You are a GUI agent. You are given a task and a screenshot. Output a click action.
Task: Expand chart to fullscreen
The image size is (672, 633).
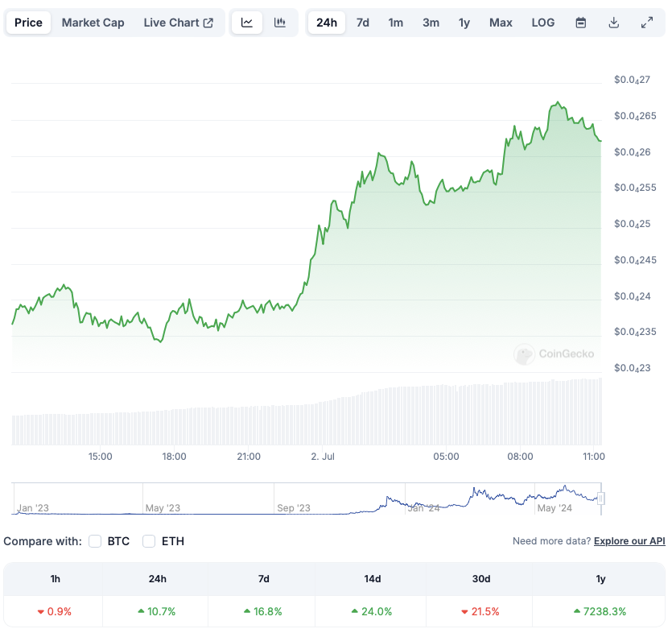click(647, 23)
